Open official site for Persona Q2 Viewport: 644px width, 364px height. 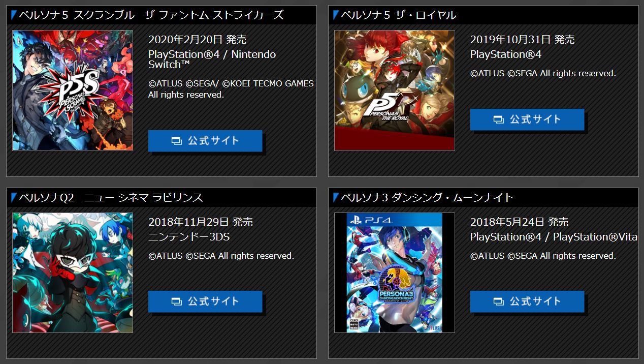point(205,301)
